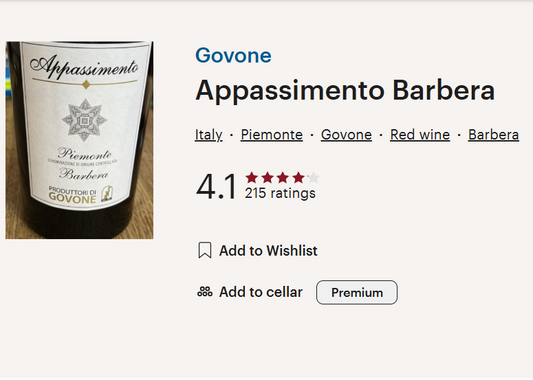Click the Premium badge button
The width and height of the screenshot is (533, 380).
[x=357, y=292]
